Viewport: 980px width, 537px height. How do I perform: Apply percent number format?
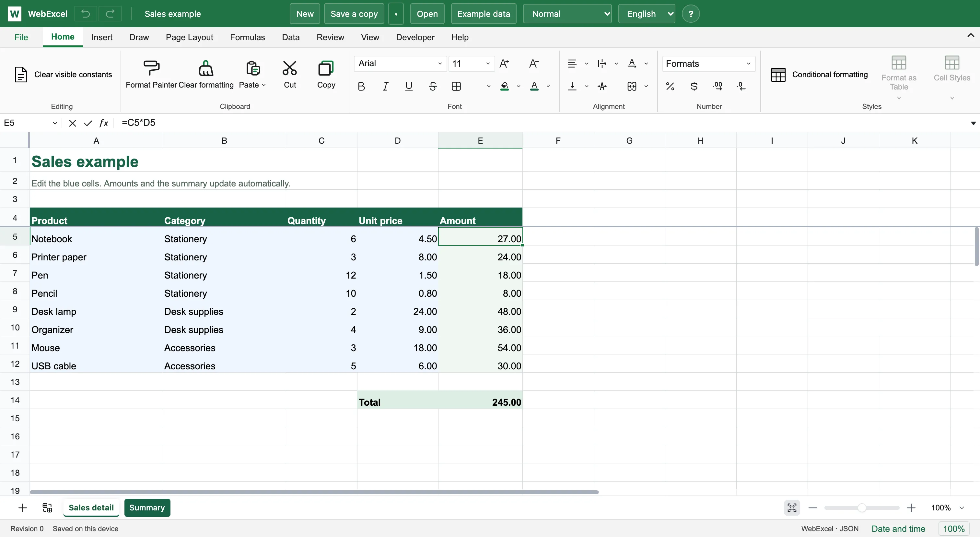click(x=670, y=86)
